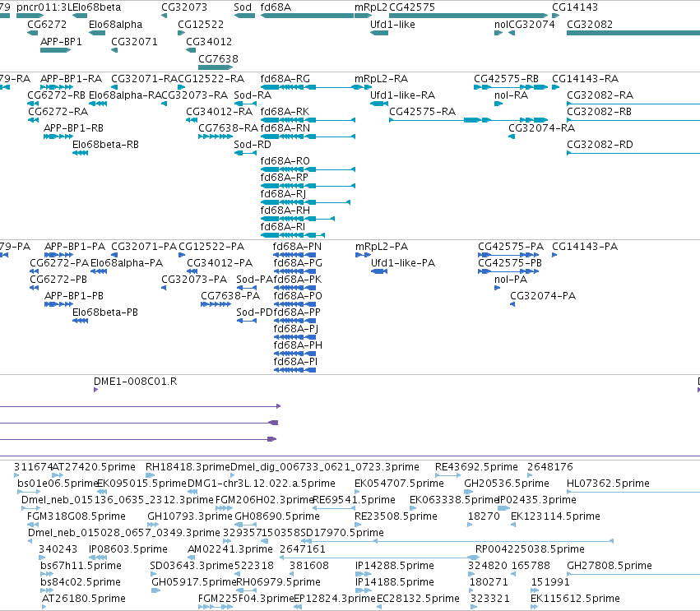Select EST EK115612.5prime

(575, 599)
